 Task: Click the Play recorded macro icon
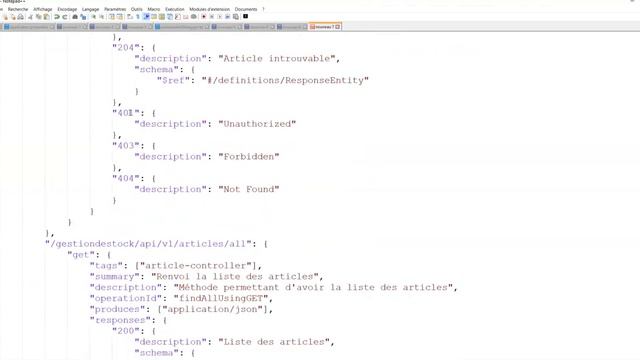220,17
